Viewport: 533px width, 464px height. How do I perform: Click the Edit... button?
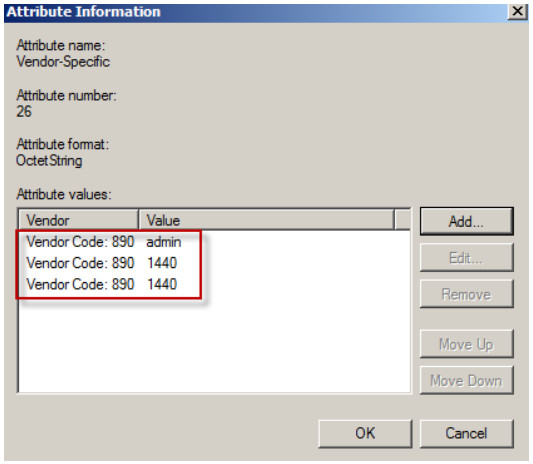466,258
